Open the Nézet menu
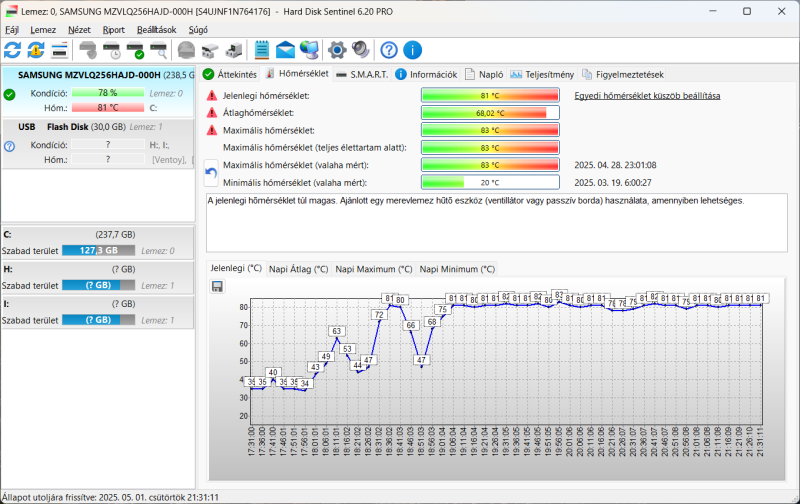The width and height of the screenshot is (800, 504). point(79,30)
